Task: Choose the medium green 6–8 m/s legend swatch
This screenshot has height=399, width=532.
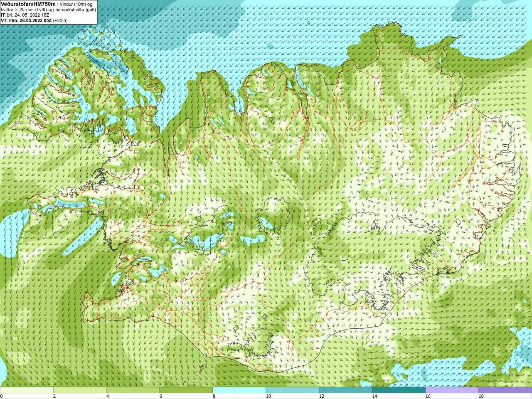Action: click(x=186, y=390)
